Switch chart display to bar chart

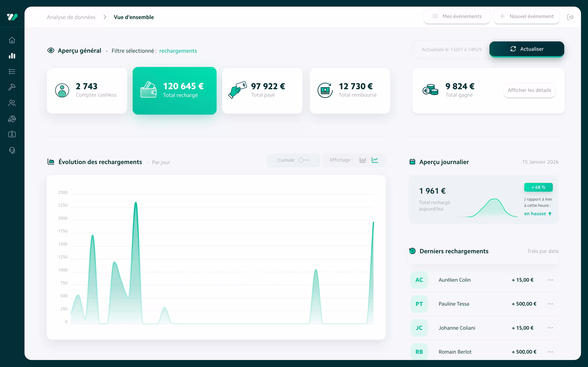363,160
